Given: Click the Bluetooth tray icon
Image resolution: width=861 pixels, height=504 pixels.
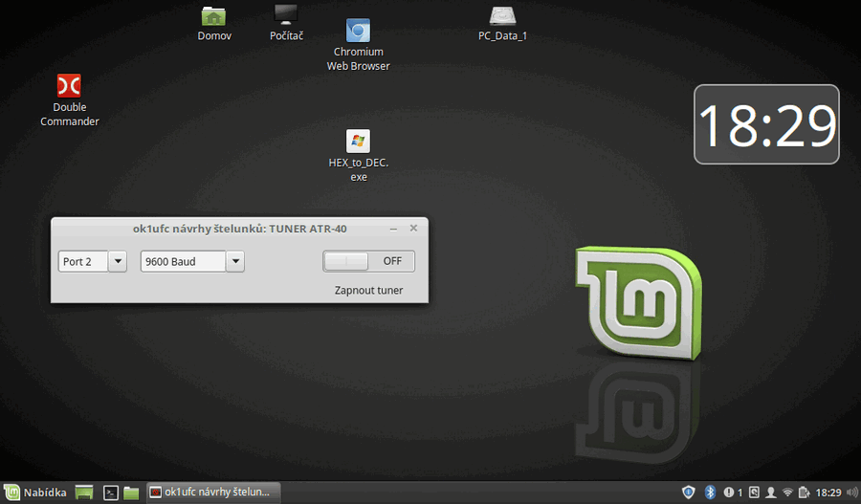Looking at the screenshot, I should [x=710, y=493].
